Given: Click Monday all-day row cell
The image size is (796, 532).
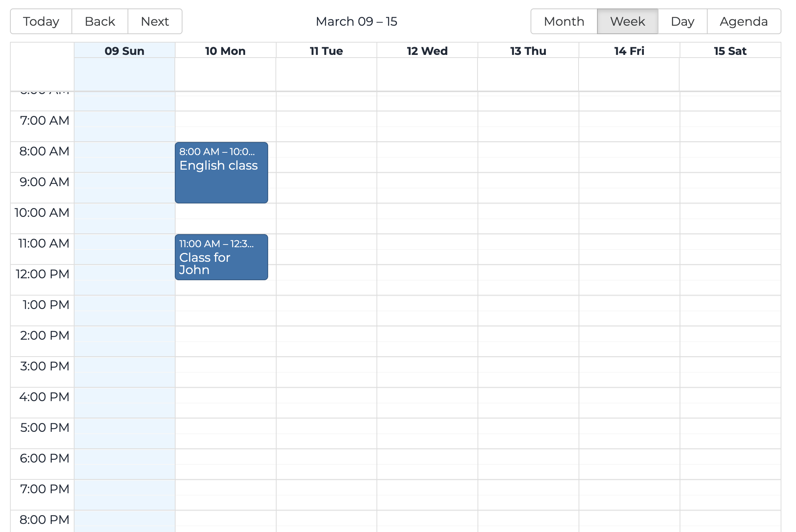Looking at the screenshot, I should point(225,74).
